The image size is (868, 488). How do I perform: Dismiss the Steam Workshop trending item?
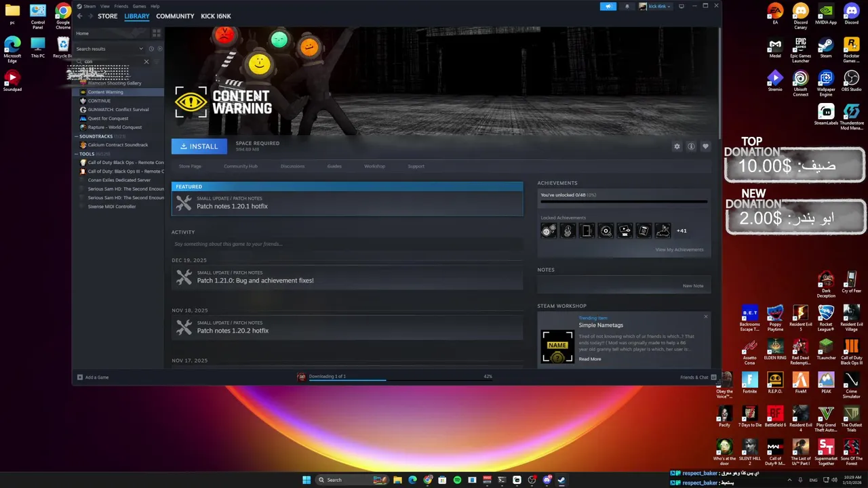pos(705,317)
